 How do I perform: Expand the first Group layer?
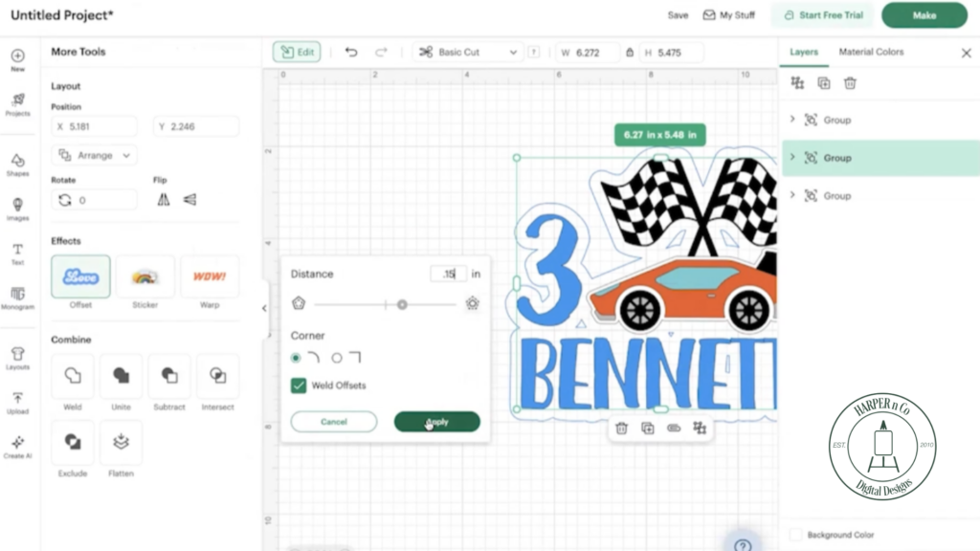click(x=792, y=120)
